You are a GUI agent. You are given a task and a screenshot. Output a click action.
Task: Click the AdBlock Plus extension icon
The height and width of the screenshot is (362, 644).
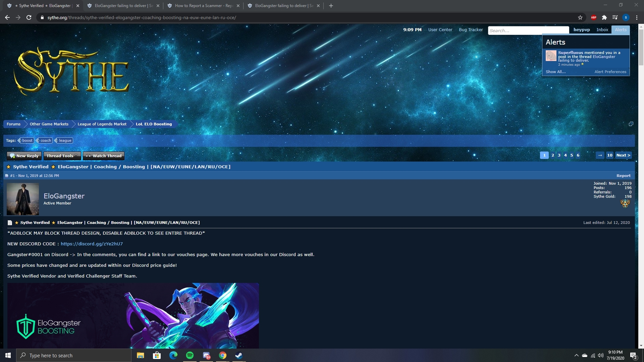point(593,17)
